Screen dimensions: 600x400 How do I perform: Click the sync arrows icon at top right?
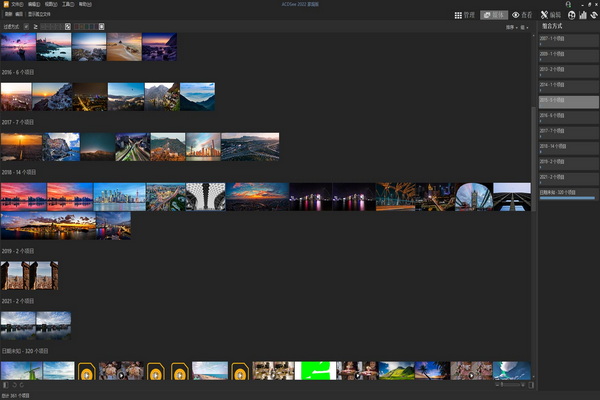click(594, 15)
